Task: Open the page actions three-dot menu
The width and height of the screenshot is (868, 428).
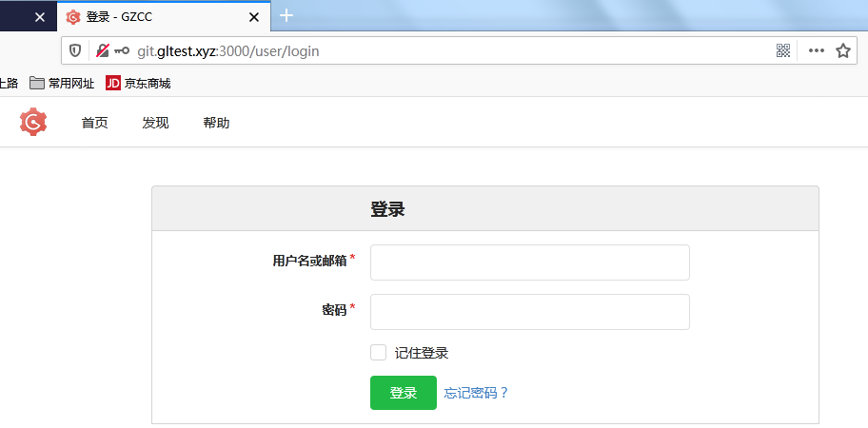Action: pyautogui.click(x=816, y=50)
